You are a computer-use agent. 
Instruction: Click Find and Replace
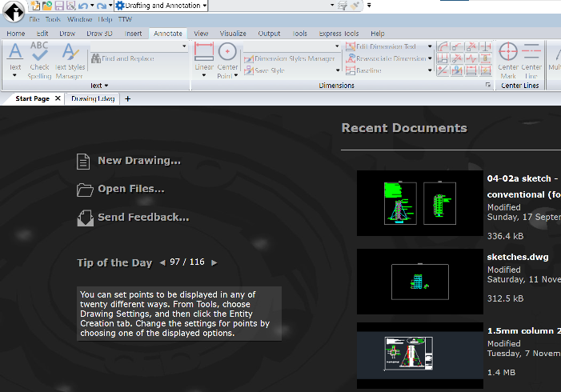pyautogui.click(x=122, y=58)
